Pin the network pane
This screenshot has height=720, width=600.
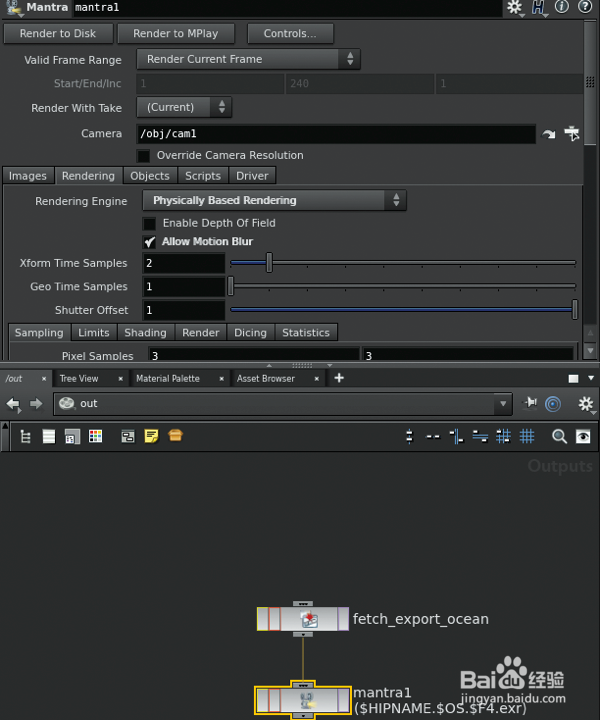[530, 403]
